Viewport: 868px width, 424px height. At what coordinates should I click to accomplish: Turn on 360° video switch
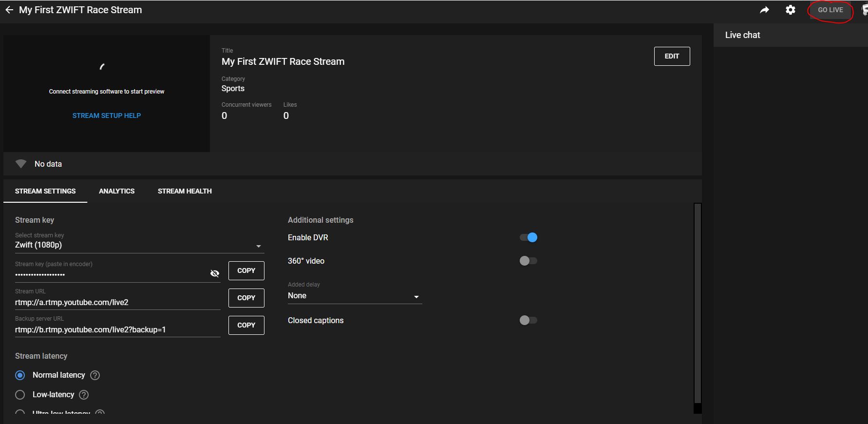coord(528,261)
